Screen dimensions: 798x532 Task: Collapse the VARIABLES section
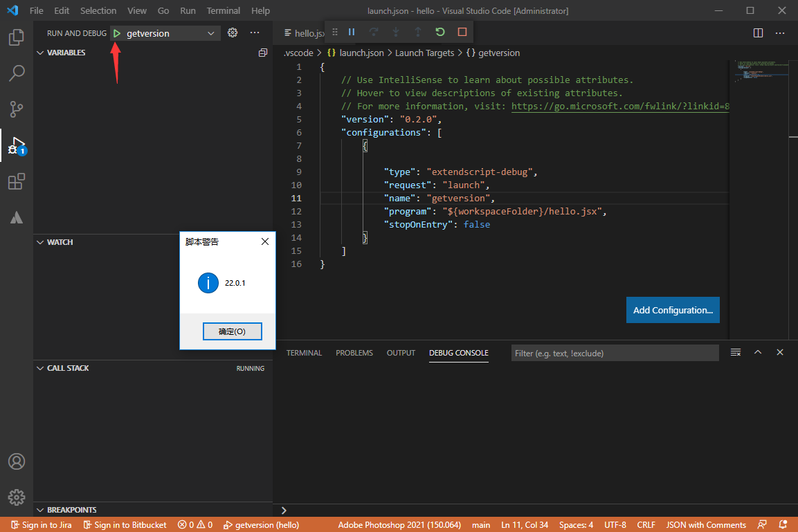tap(42, 52)
